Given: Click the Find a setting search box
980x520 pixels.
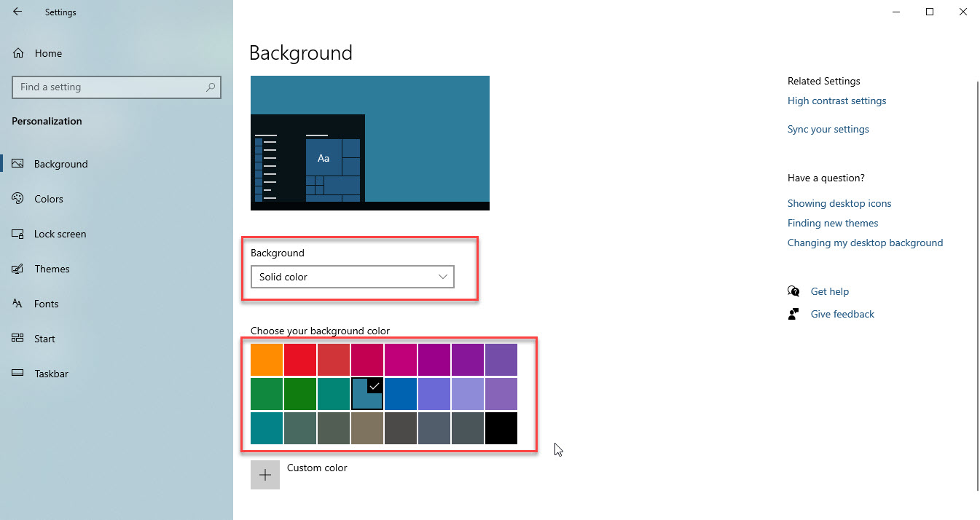Looking at the screenshot, I should click(117, 87).
